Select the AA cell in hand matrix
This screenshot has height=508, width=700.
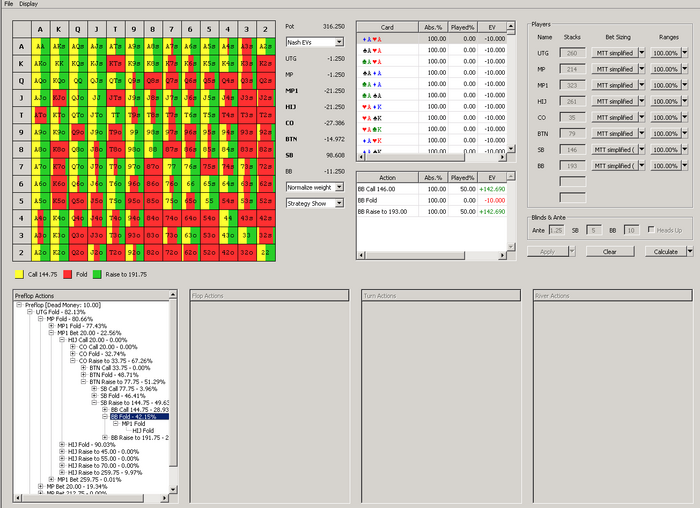coord(40,46)
